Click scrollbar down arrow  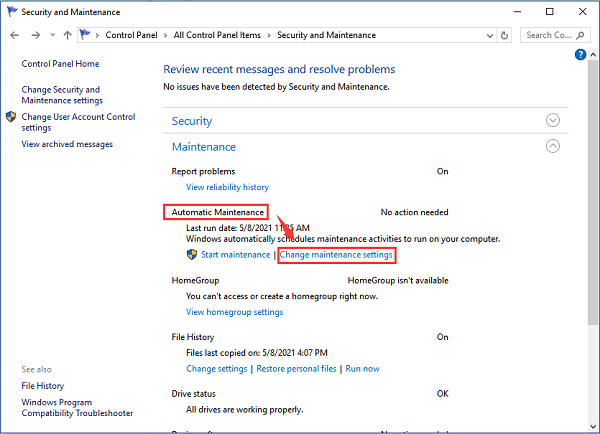tap(593, 426)
